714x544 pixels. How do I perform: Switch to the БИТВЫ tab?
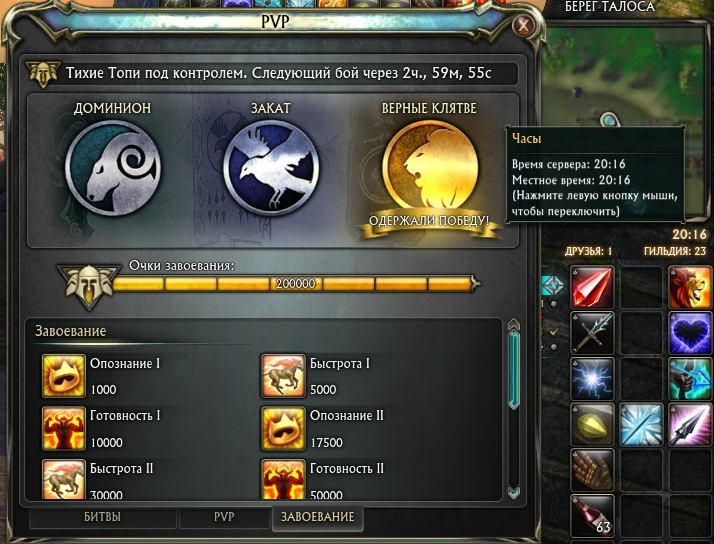(x=102, y=517)
